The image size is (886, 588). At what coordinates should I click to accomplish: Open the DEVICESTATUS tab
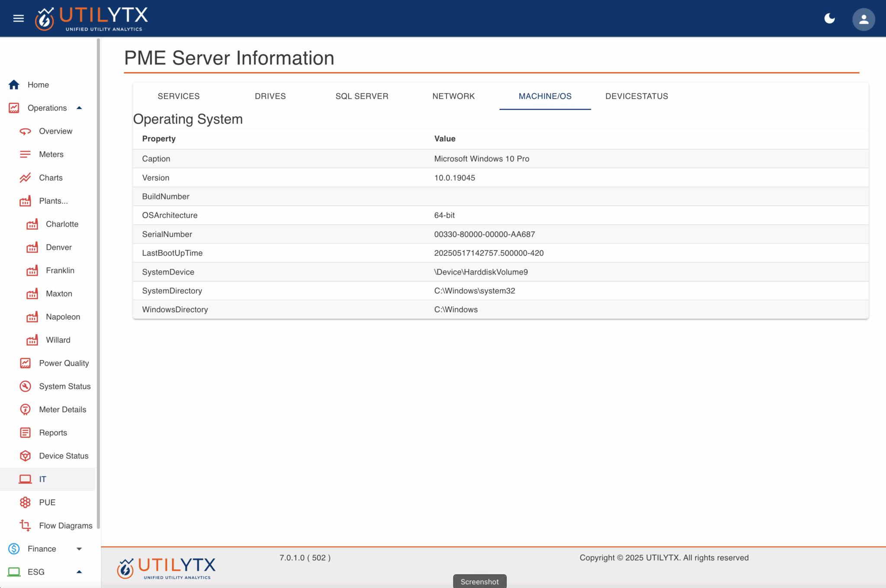click(x=636, y=96)
